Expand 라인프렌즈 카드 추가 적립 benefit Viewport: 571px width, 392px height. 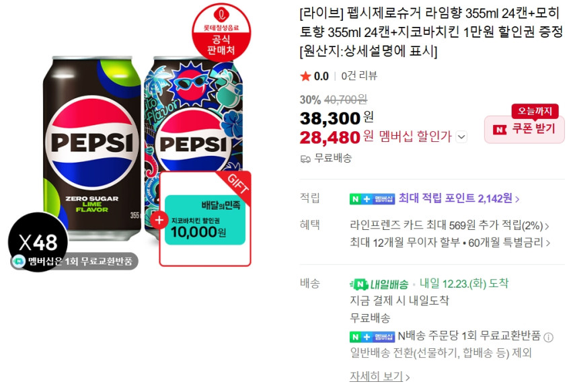click(449, 226)
